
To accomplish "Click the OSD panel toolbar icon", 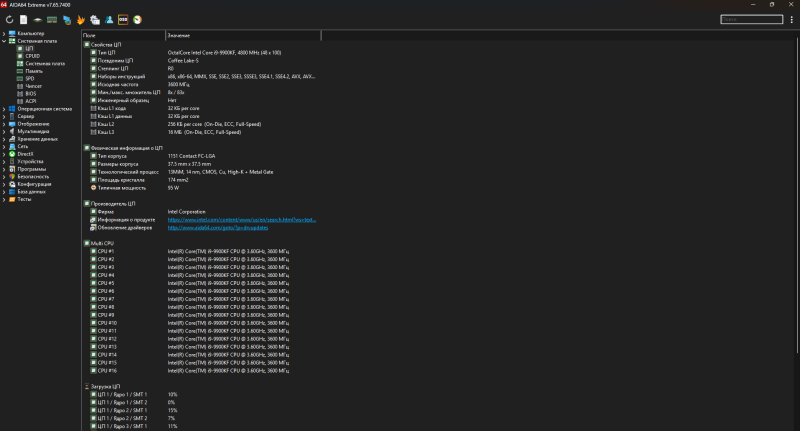I will pos(123,19).
